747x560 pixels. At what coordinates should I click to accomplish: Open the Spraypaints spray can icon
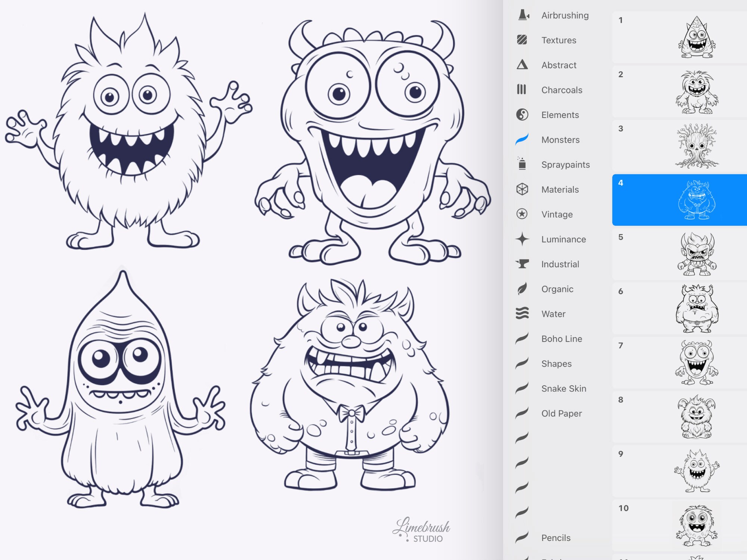(523, 164)
